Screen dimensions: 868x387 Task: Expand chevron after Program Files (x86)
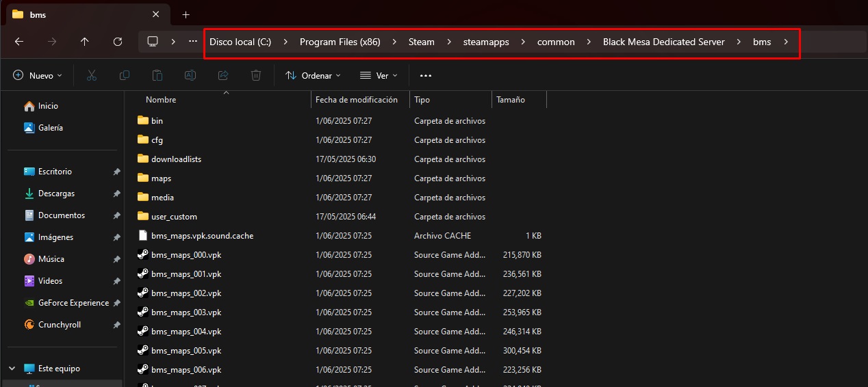click(394, 42)
